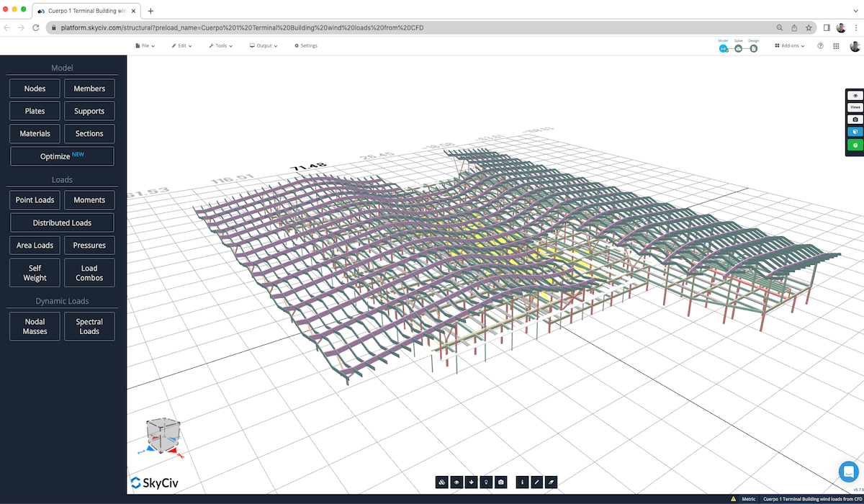Toggle model visibility with the eye icon
The width and height of the screenshot is (864, 504).
456,482
